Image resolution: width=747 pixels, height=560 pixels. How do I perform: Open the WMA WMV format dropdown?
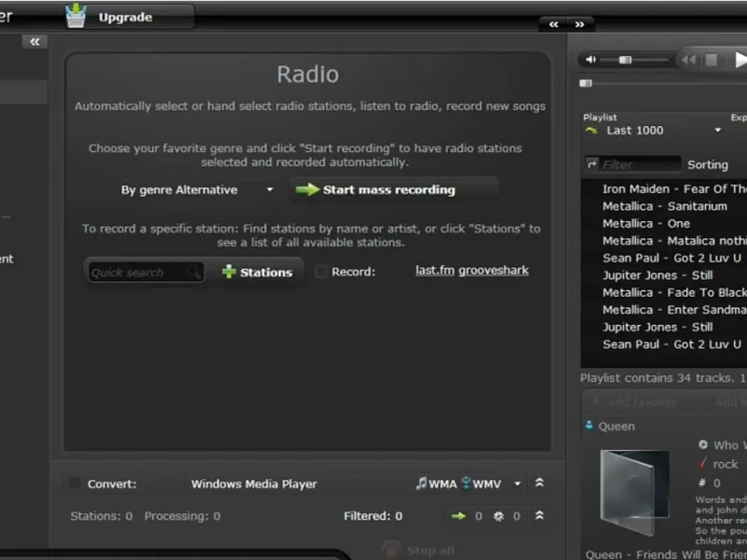click(x=517, y=483)
